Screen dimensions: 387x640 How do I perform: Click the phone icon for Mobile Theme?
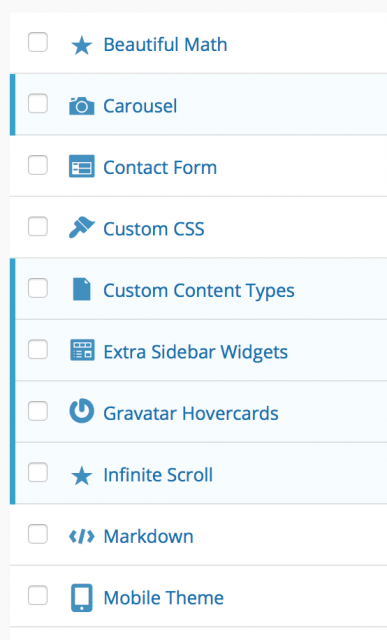[82, 598]
